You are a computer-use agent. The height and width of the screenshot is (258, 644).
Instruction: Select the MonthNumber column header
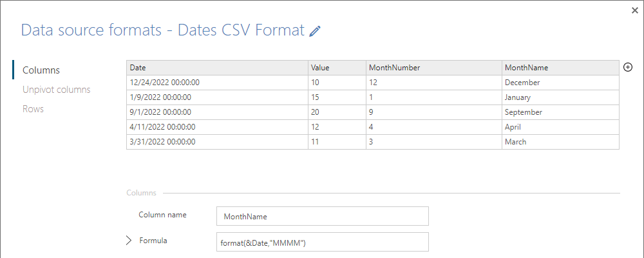coord(433,68)
